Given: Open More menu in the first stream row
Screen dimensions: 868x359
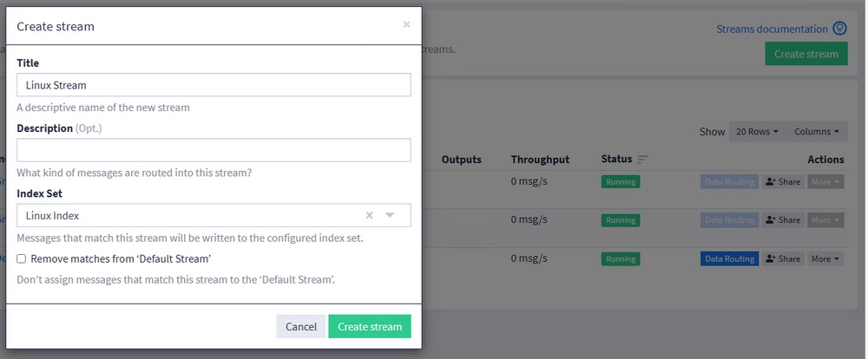Looking at the screenshot, I should click(825, 182).
